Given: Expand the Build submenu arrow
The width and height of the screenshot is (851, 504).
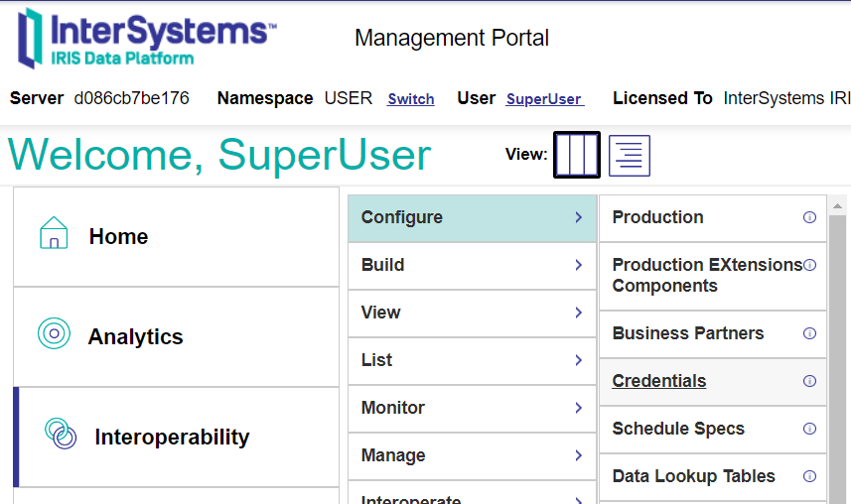Looking at the screenshot, I should 578,265.
